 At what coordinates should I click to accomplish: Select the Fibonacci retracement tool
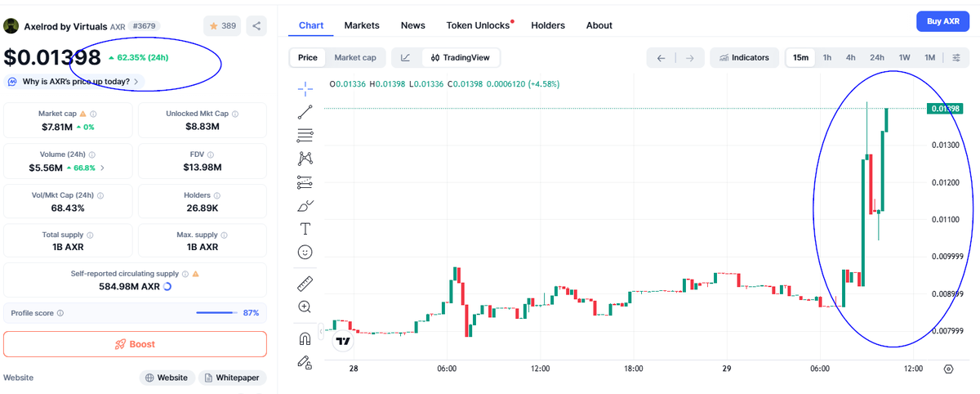click(x=305, y=136)
